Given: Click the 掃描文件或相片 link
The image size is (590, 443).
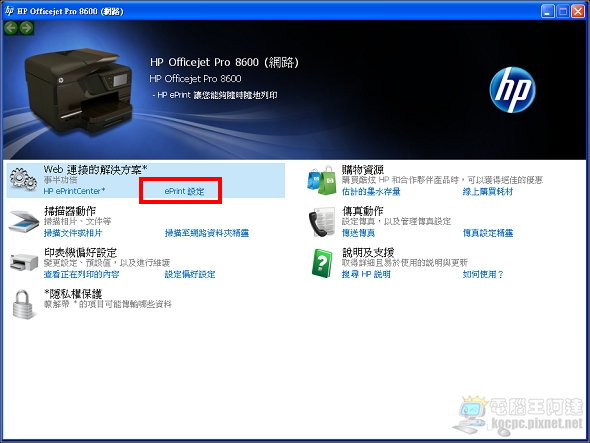Looking at the screenshot, I should 73,233.
